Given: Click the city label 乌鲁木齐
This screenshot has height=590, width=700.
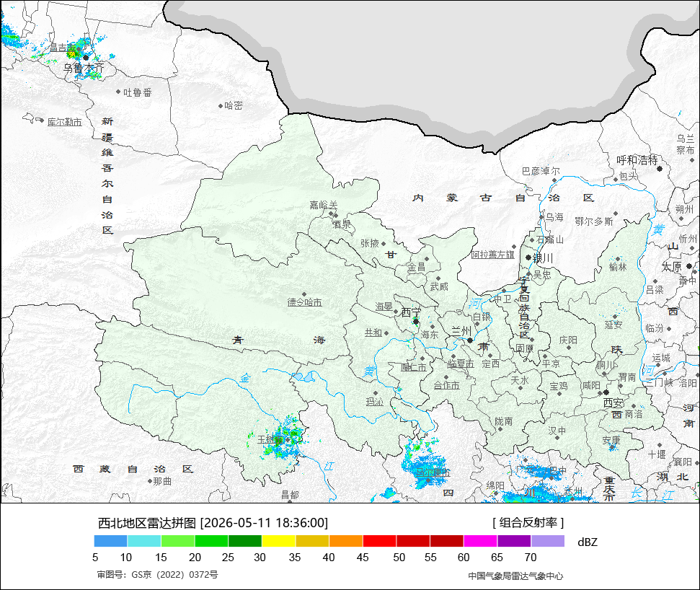Looking at the screenshot, I should (84, 68).
